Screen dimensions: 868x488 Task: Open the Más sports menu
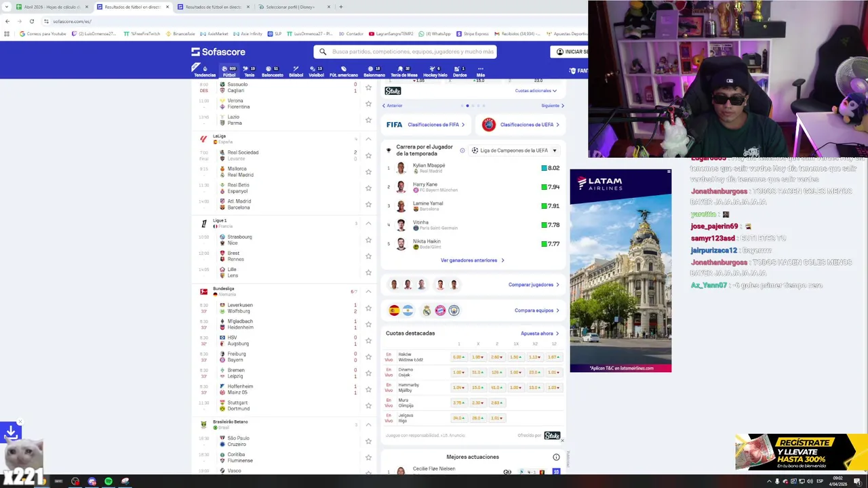[x=480, y=71]
